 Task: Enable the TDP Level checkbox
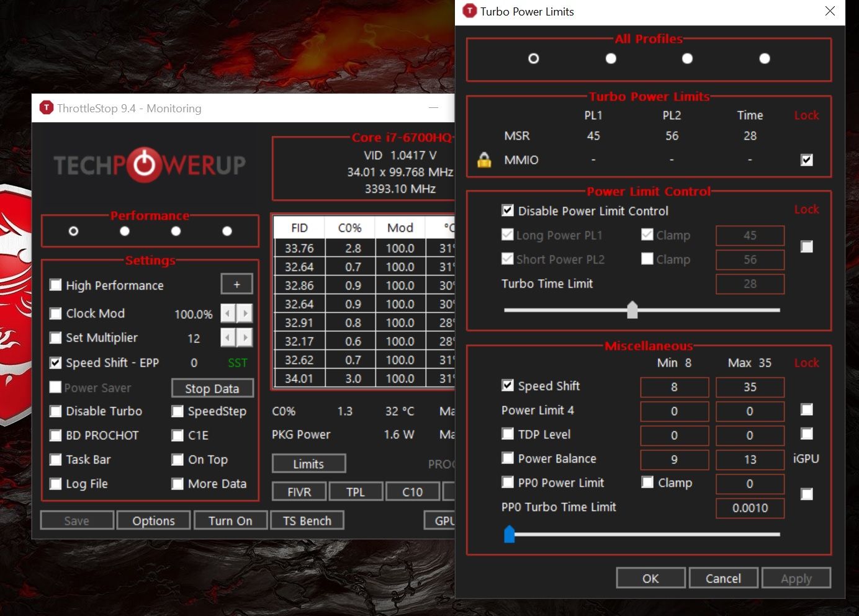(508, 434)
